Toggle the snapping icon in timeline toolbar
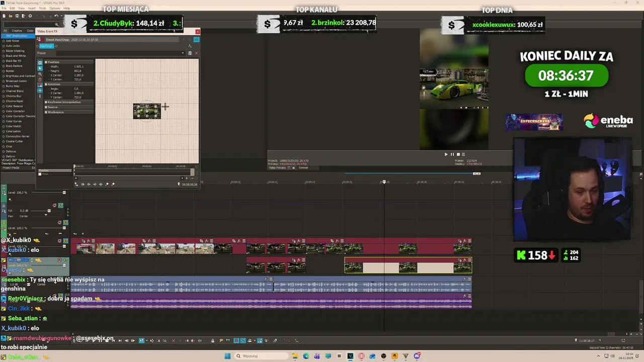This screenshot has width=644, height=362. pyautogui.click(x=236, y=340)
